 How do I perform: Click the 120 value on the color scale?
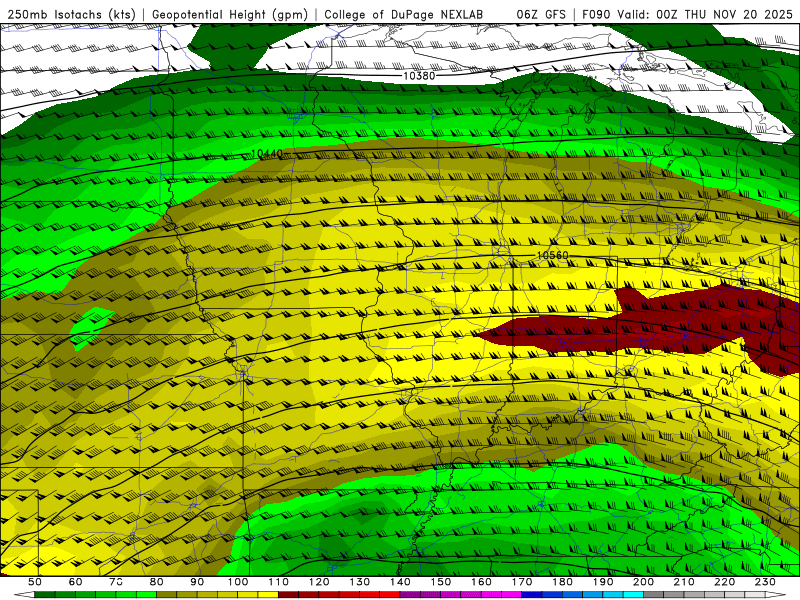point(319,582)
